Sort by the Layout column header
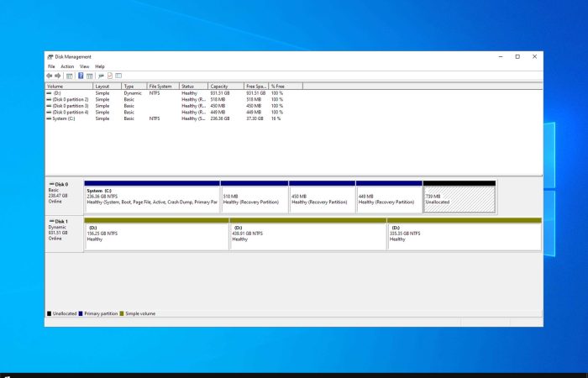Viewport: 588px width, 378px height. click(108, 87)
